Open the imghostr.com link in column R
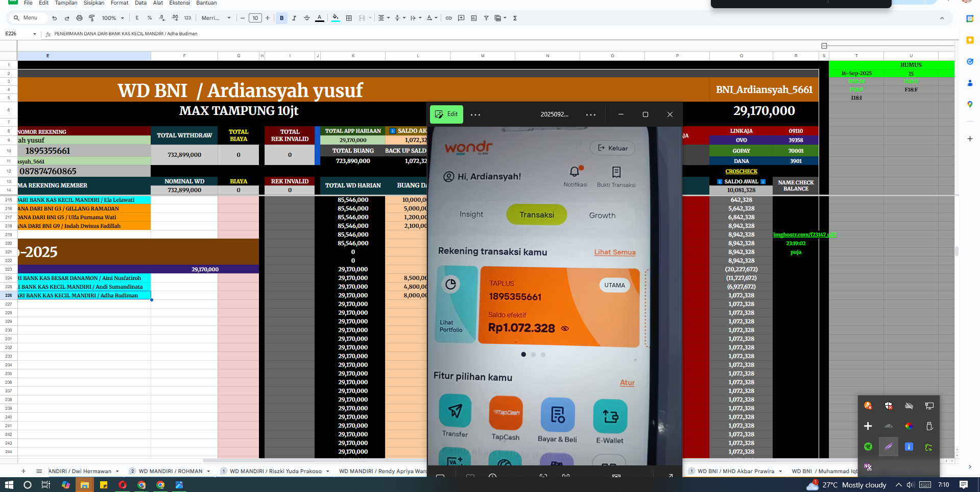Image resolution: width=980 pixels, height=492 pixels. click(804, 235)
